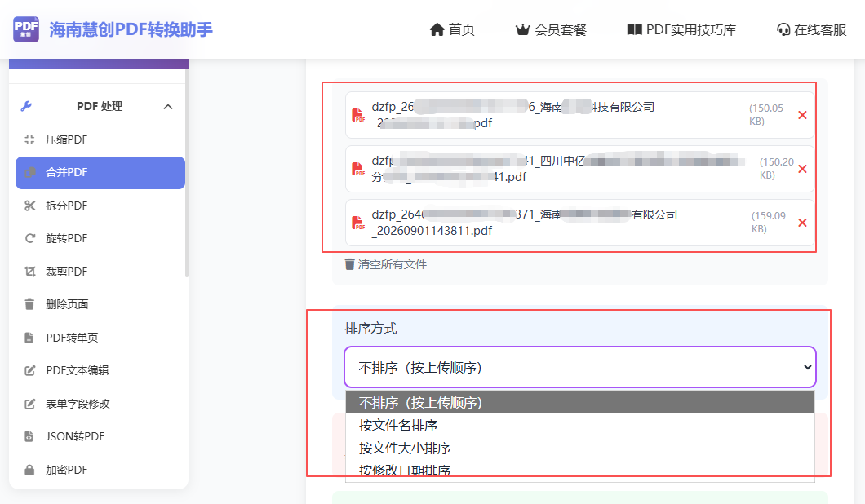Choose 按修改日期排序 option

point(579,471)
